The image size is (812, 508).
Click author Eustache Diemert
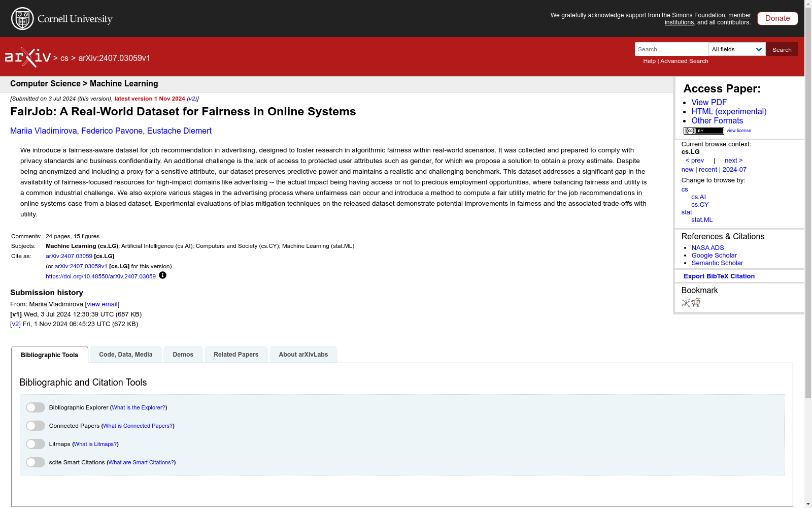[x=179, y=131]
